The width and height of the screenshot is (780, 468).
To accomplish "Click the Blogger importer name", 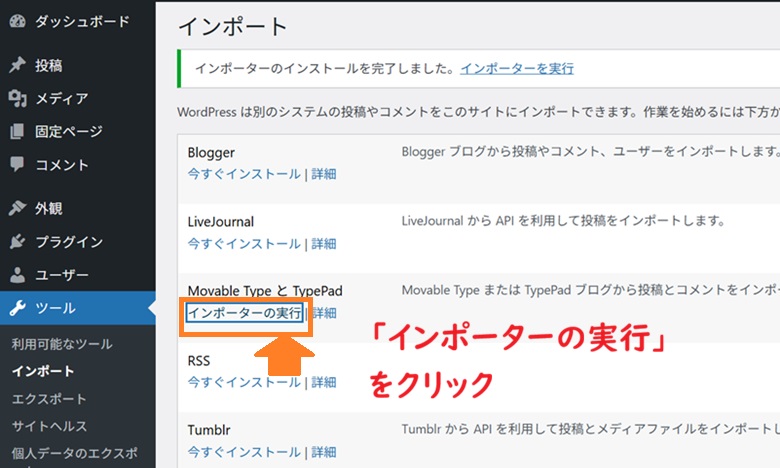I will click(x=211, y=153).
